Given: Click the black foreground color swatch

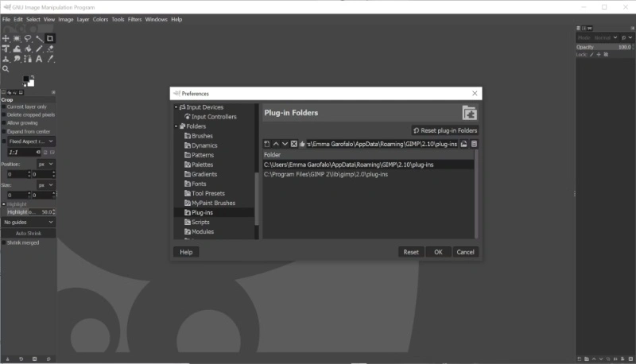Looking at the screenshot, I should [26, 79].
